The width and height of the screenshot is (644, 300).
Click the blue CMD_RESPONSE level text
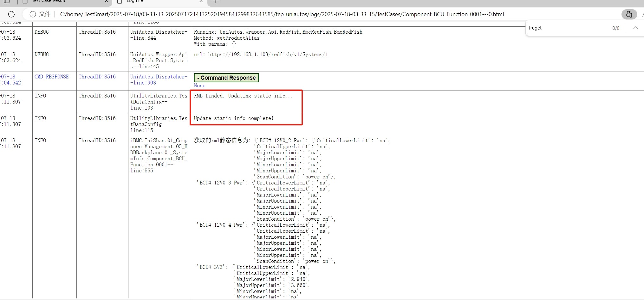pyautogui.click(x=51, y=77)
